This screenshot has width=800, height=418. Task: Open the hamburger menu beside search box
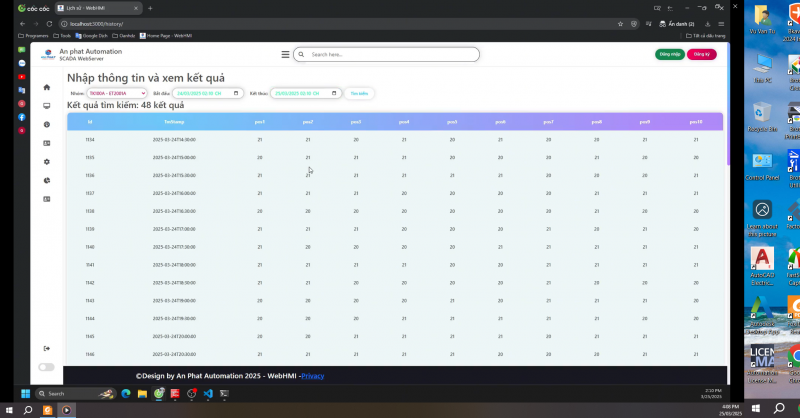(x=285, y=54)
